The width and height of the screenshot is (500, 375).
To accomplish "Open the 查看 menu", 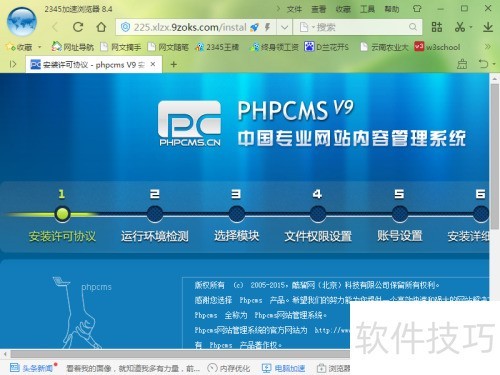I will (318, 9).
